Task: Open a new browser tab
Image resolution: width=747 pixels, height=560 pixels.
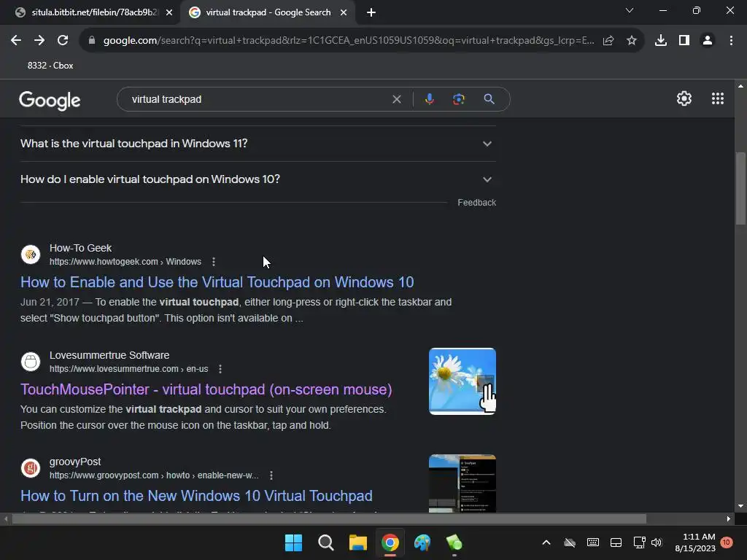Action: (x=371, y=12)
